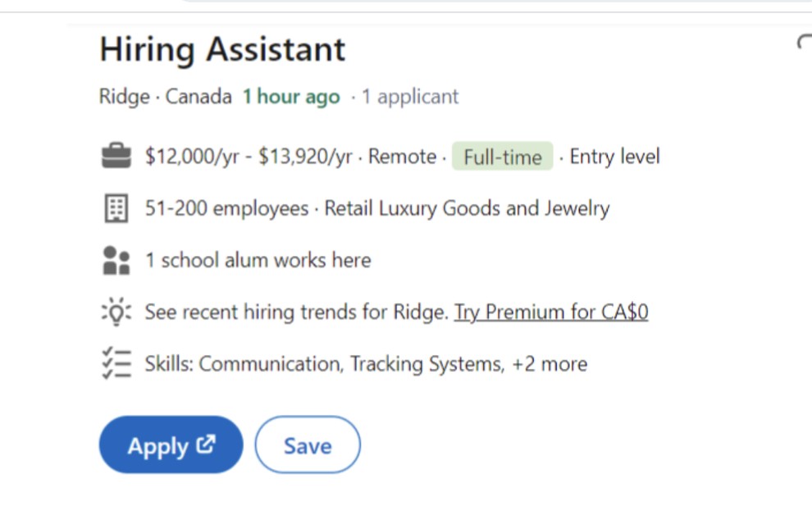View the 1 applicant details
The image size is (812, 511).
pyautogui.click(x=409, y=96)
